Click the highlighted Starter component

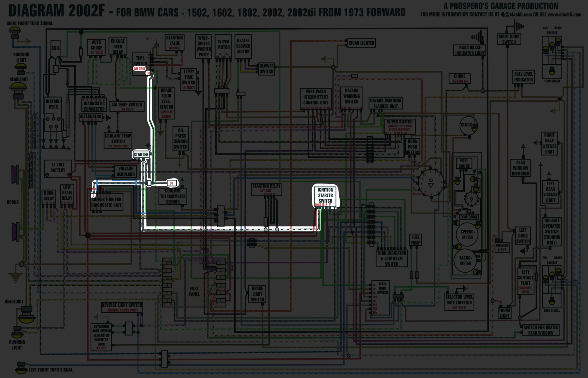141,155
